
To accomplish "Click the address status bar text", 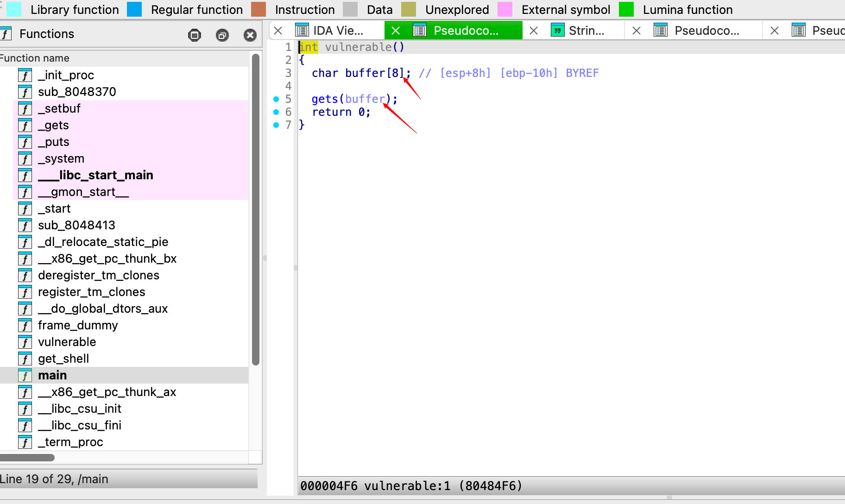I will (411, 486).
